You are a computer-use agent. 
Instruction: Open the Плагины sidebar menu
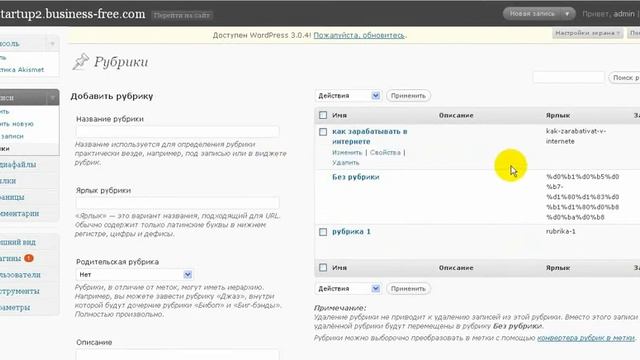pyautogui.click(x=11, y=258)
